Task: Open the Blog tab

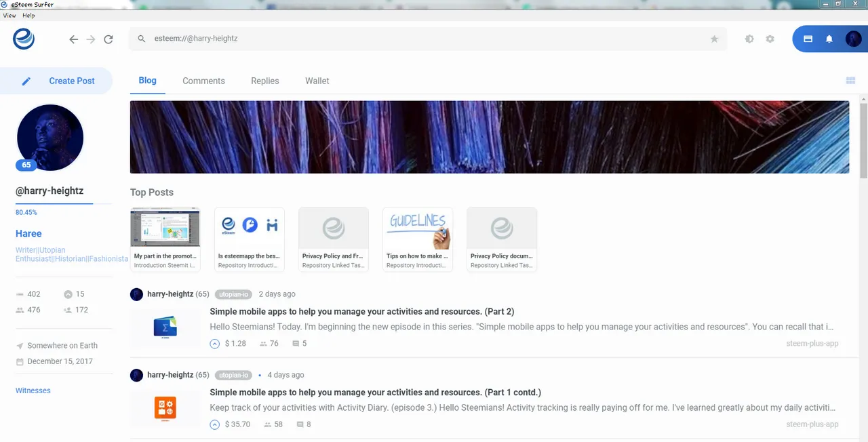Action: coord(147,81)
